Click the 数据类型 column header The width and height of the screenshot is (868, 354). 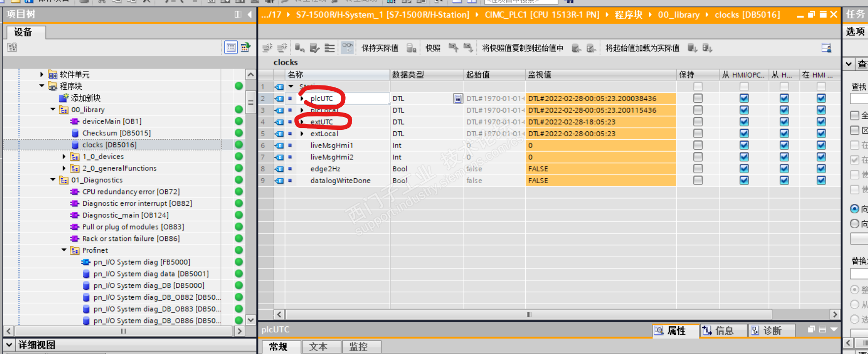(427, 75)
